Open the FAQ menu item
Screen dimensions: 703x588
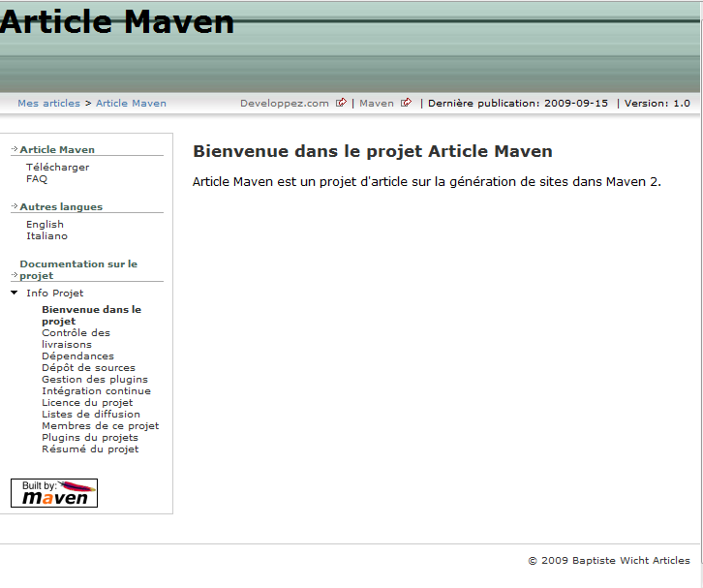37,178
